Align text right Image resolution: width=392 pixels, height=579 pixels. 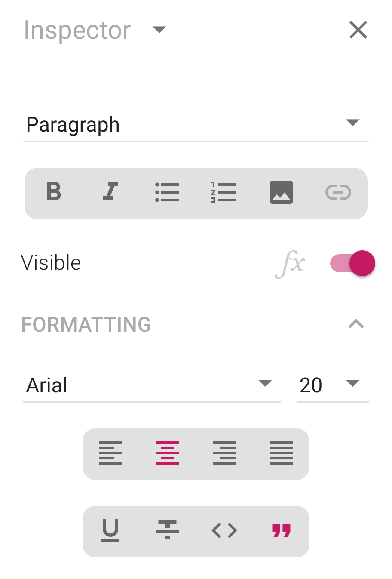(x=224, y=453)
